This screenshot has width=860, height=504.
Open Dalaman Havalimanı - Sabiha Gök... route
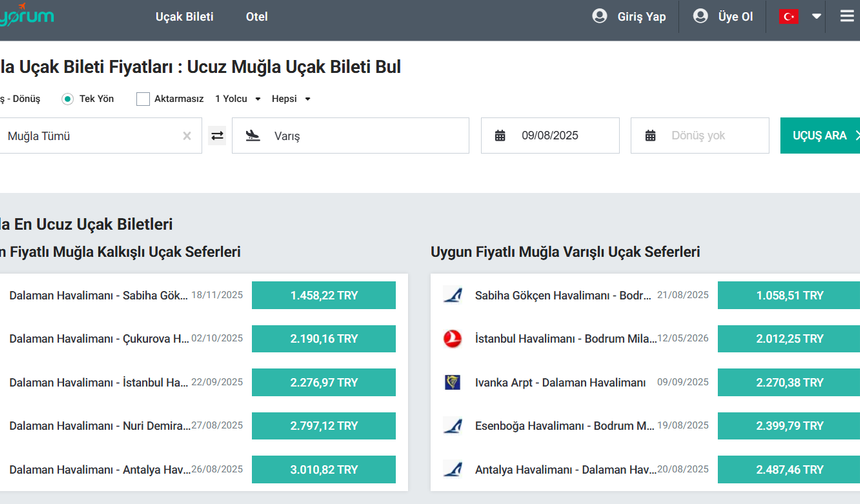(x=98, y=296)
